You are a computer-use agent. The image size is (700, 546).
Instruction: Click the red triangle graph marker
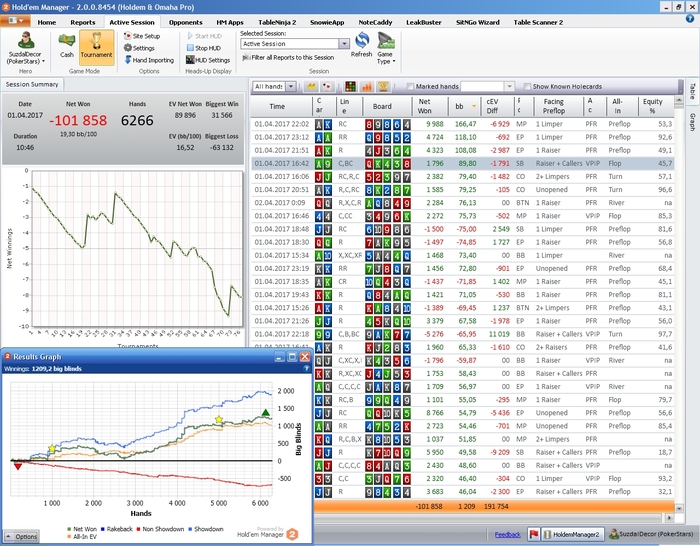pyautogui.click(x=17, y=467)
